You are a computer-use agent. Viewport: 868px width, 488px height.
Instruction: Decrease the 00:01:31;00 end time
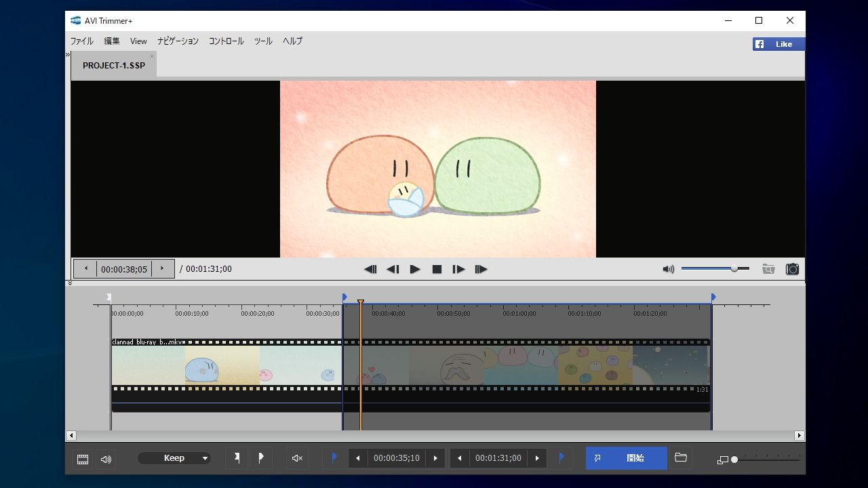460,458
